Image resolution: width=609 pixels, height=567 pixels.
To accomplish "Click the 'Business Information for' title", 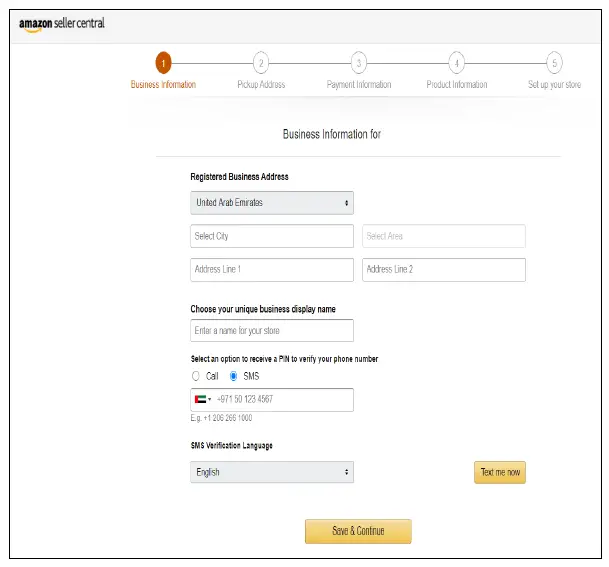I will click(332, 134).
